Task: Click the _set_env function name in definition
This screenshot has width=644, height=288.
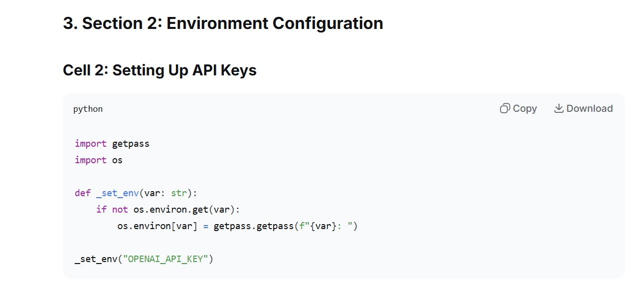Action: (x=118, y=193)
